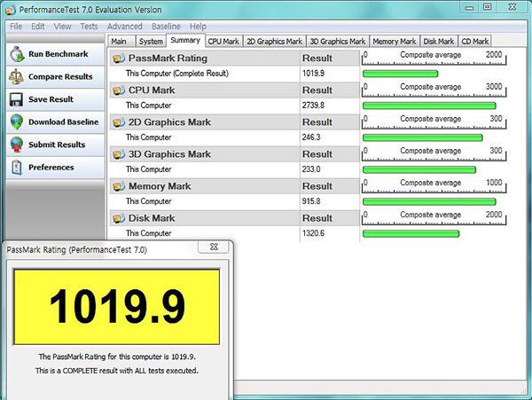Open the 3D Graphics Mark tab
532x400 pixels.
(338, 41)
